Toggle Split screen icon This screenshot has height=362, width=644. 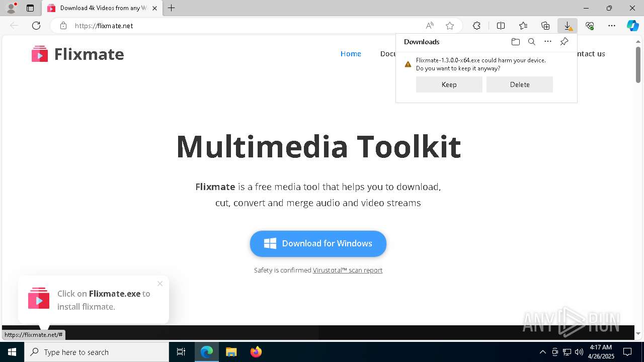pyautogui.click(x=501, y=26)
